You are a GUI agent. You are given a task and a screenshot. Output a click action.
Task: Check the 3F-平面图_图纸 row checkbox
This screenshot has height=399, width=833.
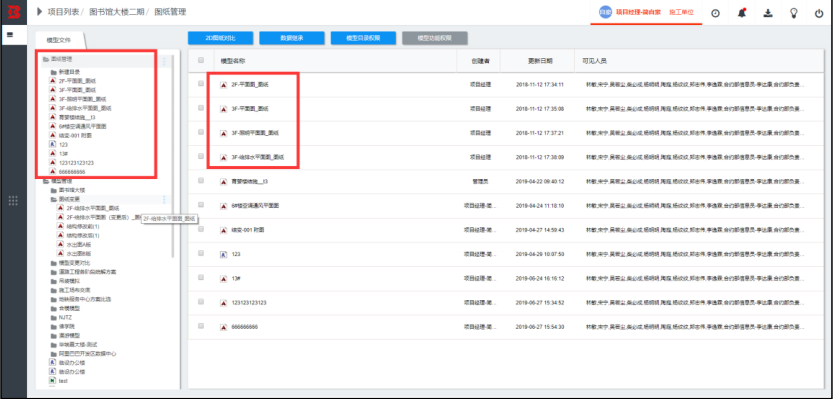point(201,107)
